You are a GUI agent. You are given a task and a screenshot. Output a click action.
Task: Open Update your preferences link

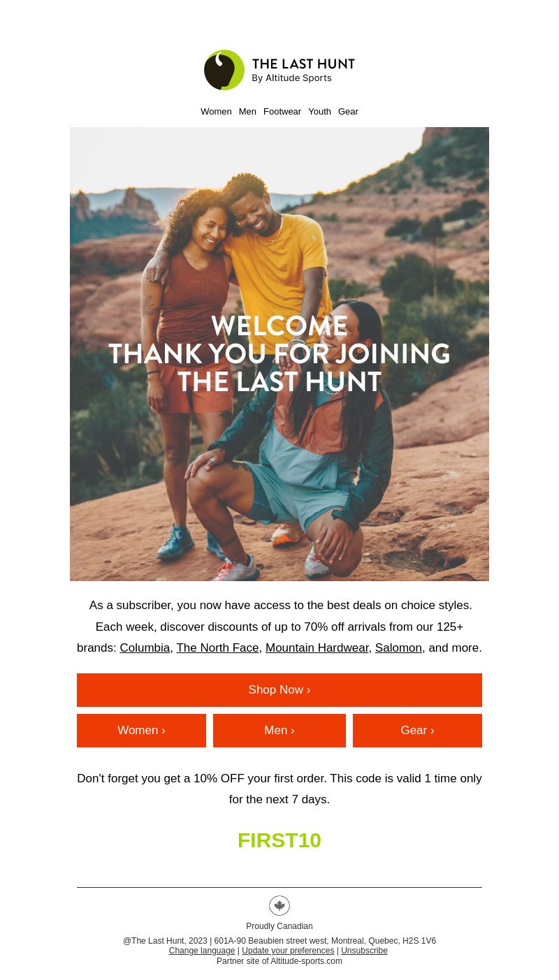(288, 951)
